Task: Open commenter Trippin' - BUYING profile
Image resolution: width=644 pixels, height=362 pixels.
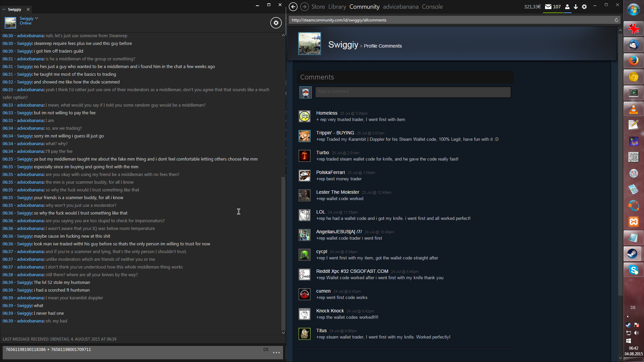Action: click(x=335, y=133)
